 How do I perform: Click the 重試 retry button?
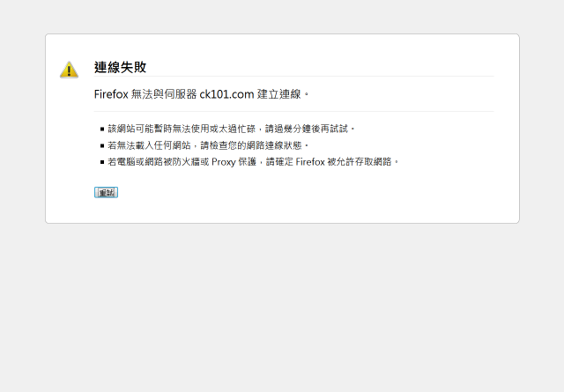[106, 192]
